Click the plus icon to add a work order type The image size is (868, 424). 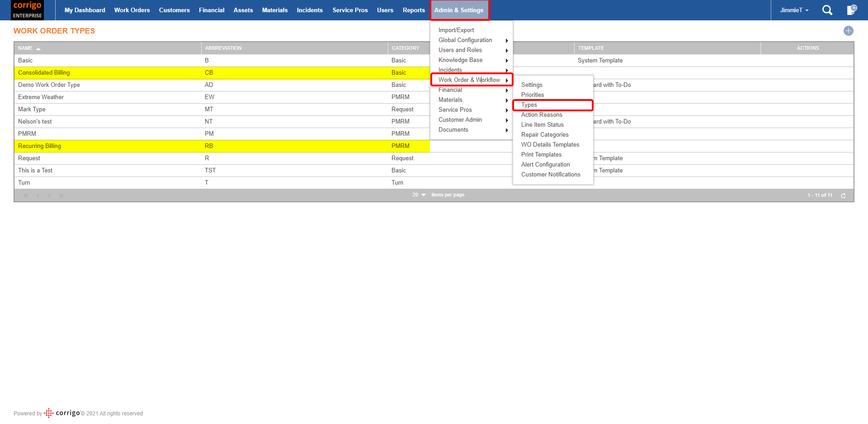(x=849, y=31)
